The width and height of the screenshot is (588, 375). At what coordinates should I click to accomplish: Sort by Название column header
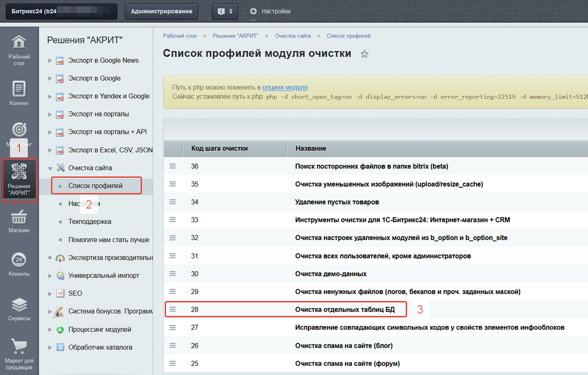pyautogui.click(x=311, y=149)
